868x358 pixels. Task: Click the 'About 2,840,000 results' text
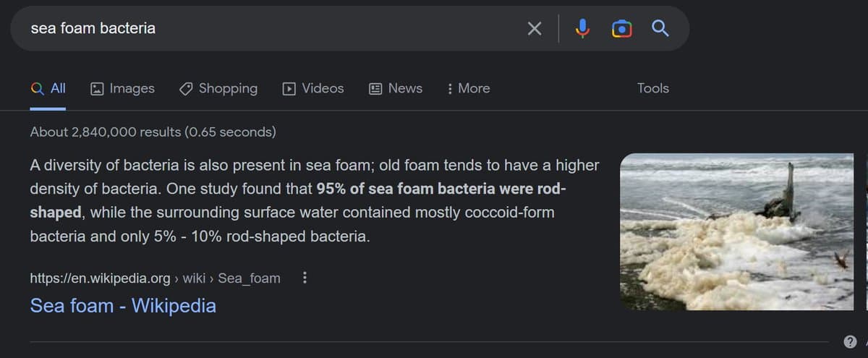tap(153, 132)
